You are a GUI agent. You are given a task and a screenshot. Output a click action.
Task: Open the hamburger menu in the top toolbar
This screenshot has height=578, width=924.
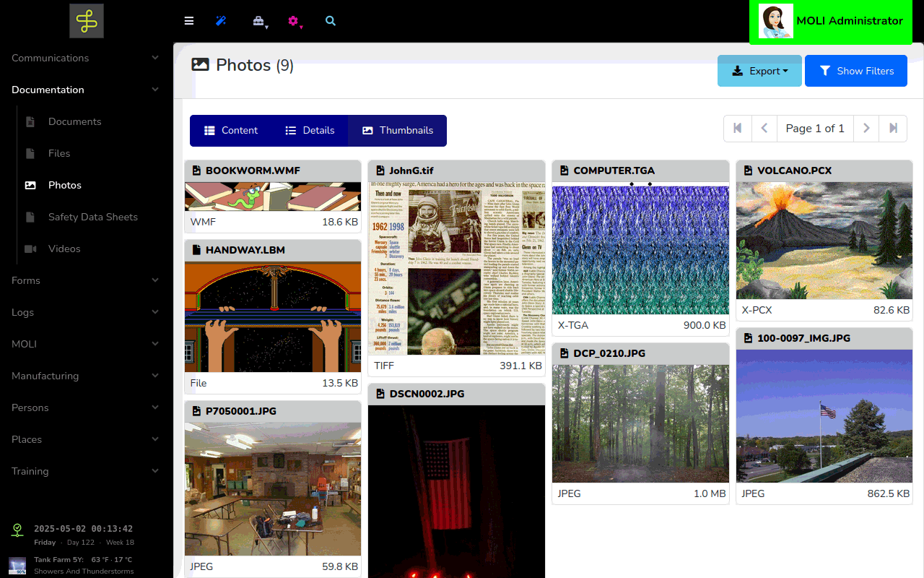pyautogui.click(x=188, y=21)
